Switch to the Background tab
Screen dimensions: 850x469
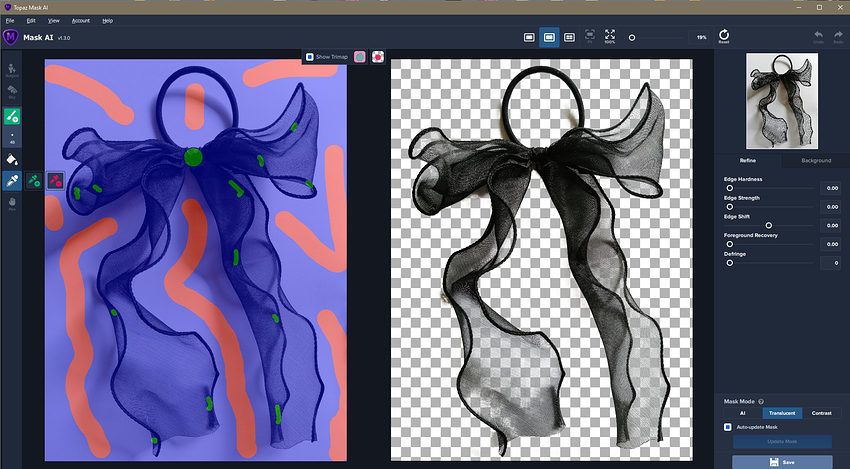[x=816, y=160]
